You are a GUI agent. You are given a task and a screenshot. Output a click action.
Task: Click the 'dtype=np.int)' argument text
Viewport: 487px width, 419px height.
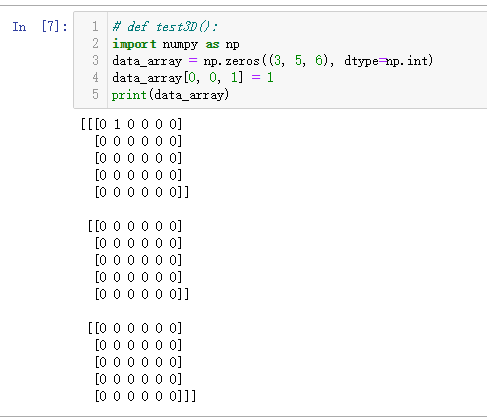pos(389,61)
